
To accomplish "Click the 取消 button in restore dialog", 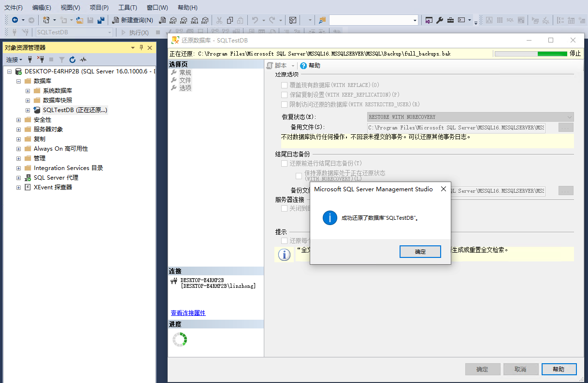I will (x=520, y=369).
